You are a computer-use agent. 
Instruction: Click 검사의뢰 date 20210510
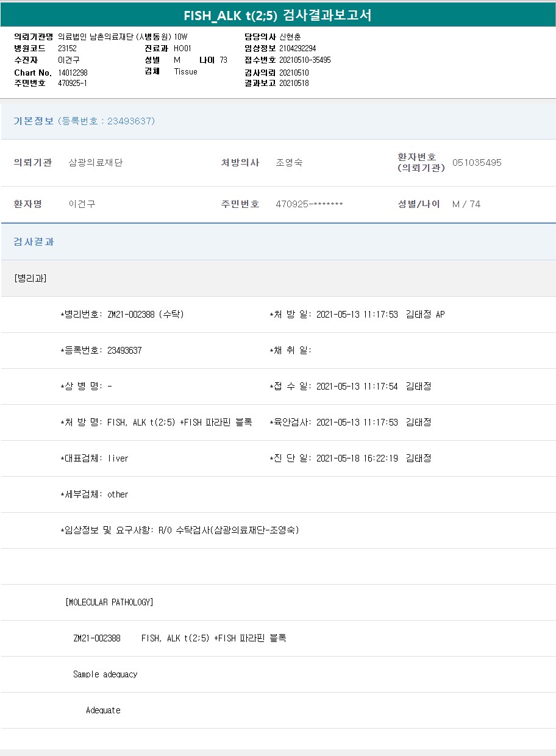[x=294, y=73]
